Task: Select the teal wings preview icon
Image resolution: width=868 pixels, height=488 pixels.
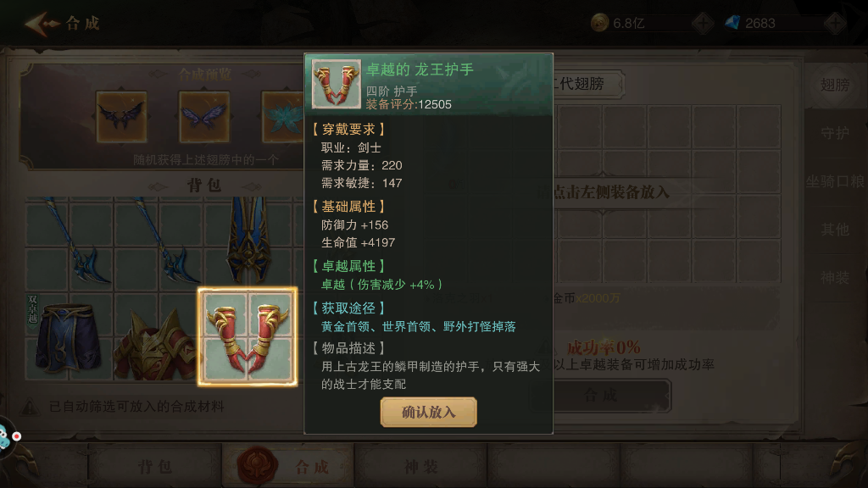Action: 282,117
